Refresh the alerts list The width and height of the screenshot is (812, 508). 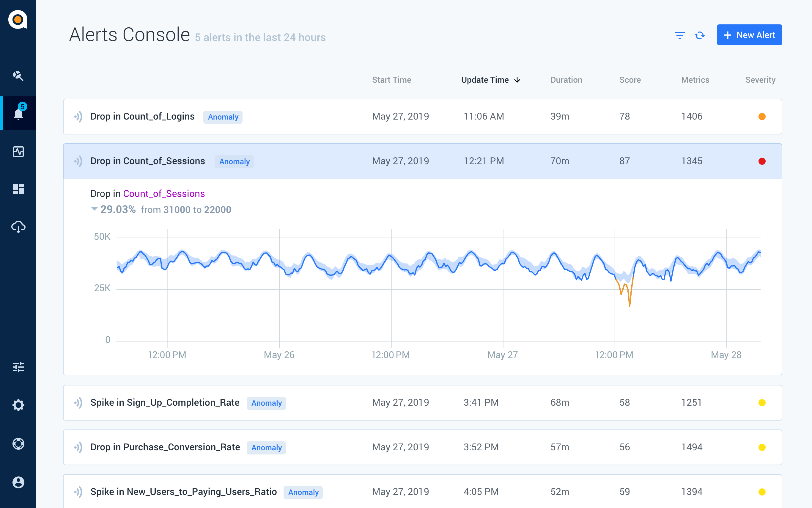[700, 35]
